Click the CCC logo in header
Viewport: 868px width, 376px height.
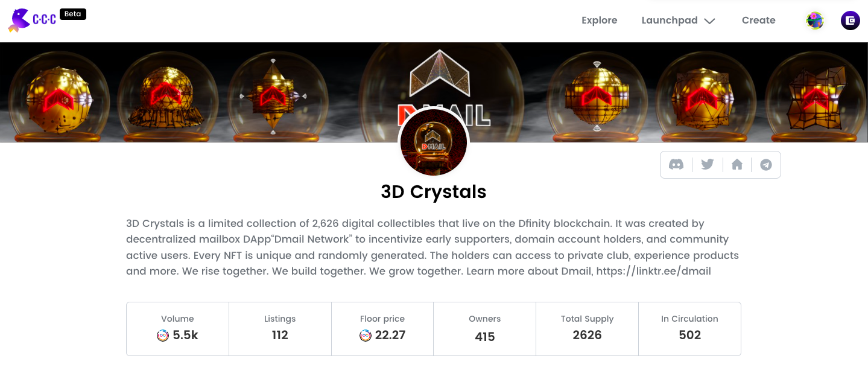click(32, 20)
